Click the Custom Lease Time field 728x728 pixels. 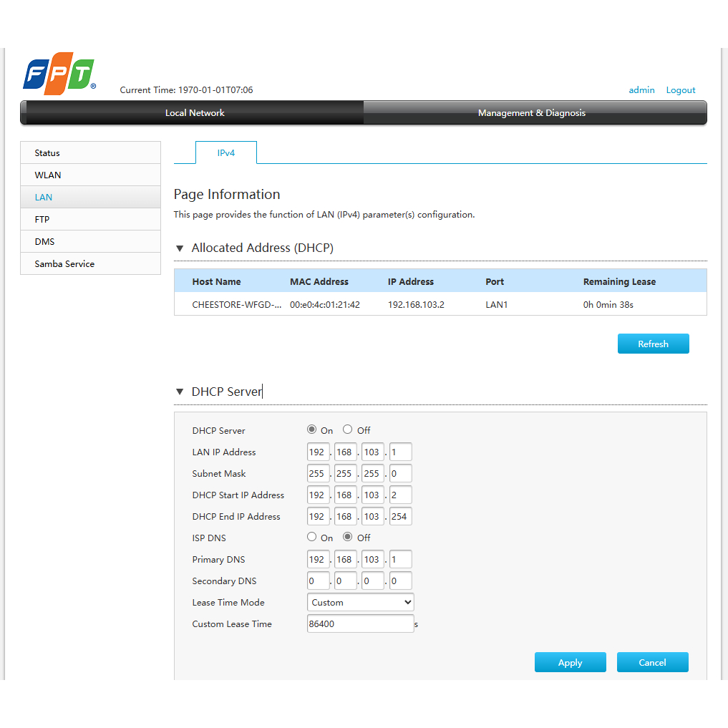coord(360,624)
